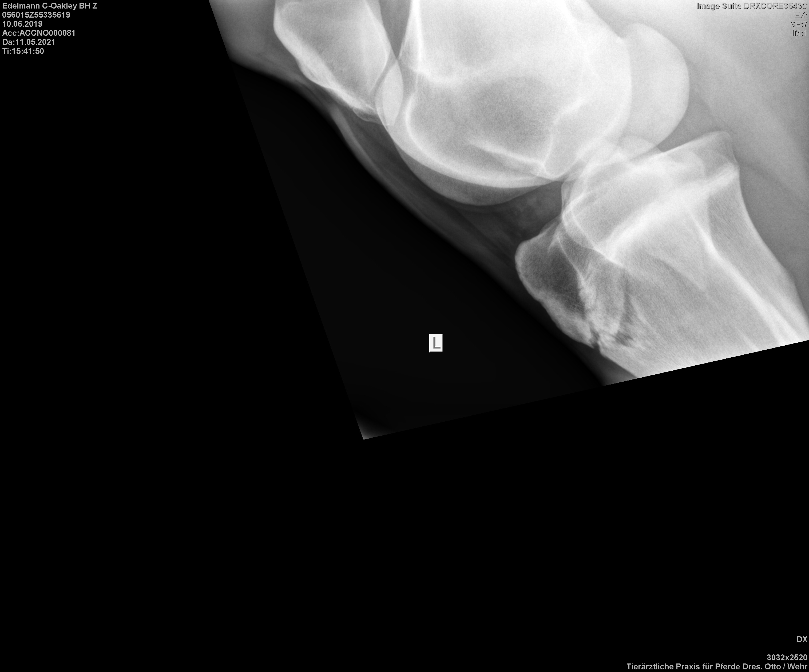Click 'Image Suite DRXCORE3543C' label

click(x=752, y=6)
